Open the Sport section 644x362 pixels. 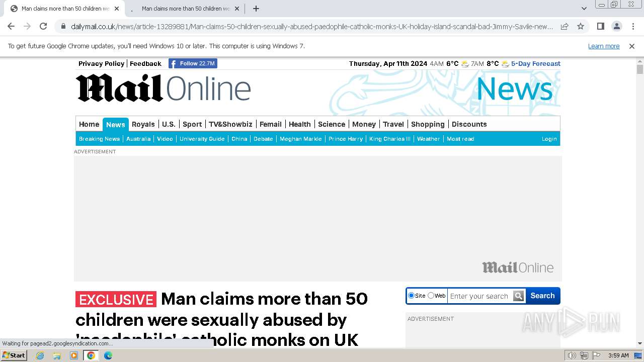tap(192, 124)
